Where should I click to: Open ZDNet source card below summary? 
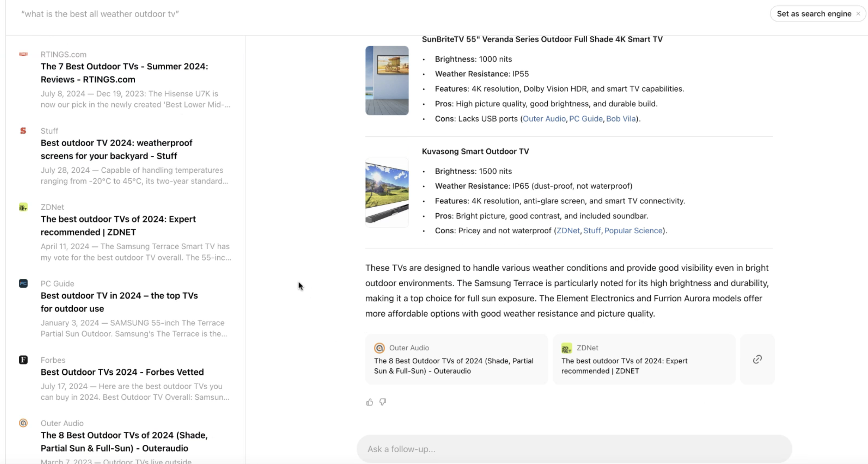[644, 359]
